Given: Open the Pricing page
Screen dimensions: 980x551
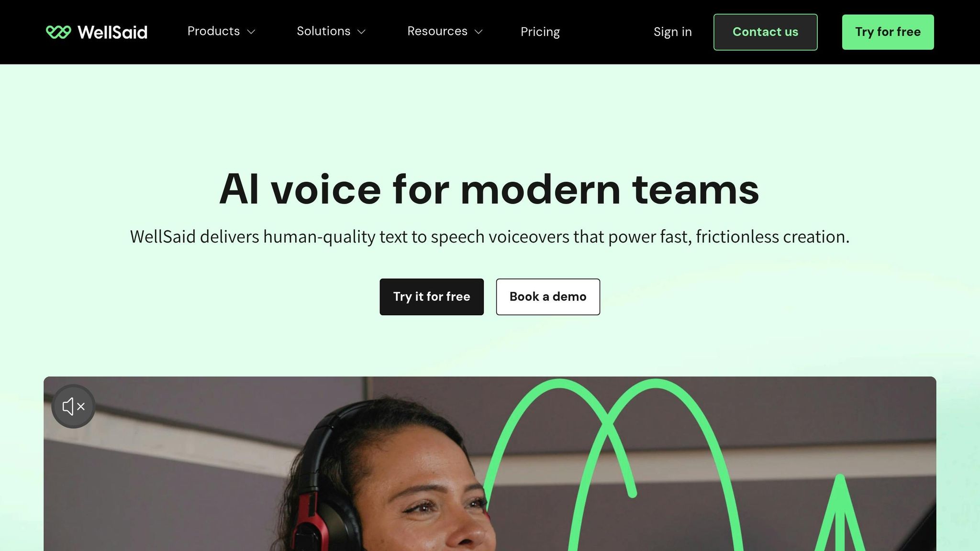Looking at the screenshot, I should [540, 32].
